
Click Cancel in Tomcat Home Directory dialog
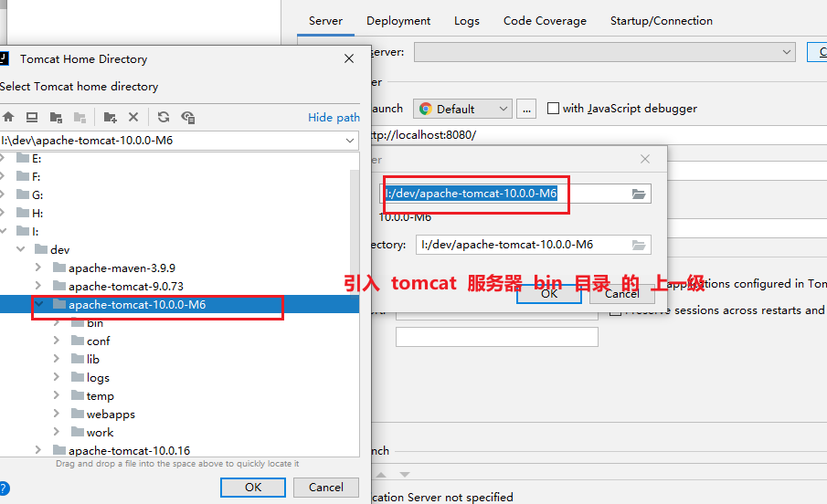[326, 488]
